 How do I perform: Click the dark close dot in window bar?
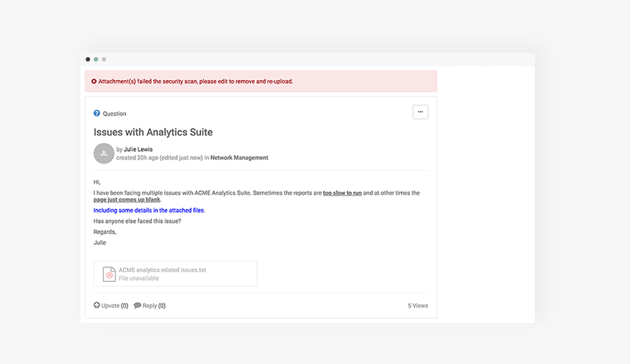pyautogui.click(x=88, y=59)
